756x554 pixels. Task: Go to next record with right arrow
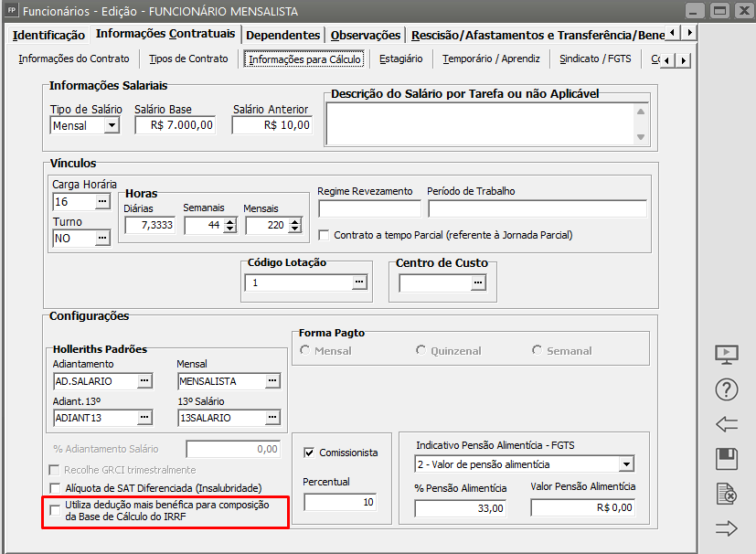point(726,527)
